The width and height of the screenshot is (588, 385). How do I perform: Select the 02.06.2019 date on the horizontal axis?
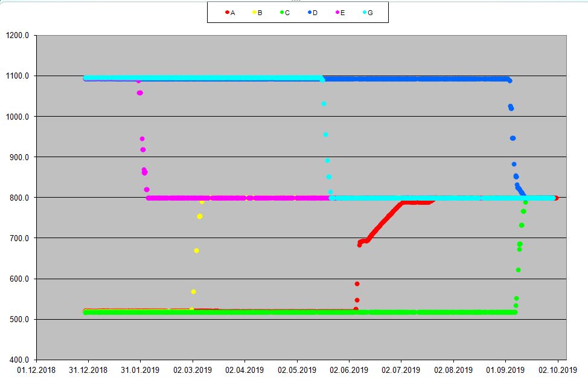point(349,370)
